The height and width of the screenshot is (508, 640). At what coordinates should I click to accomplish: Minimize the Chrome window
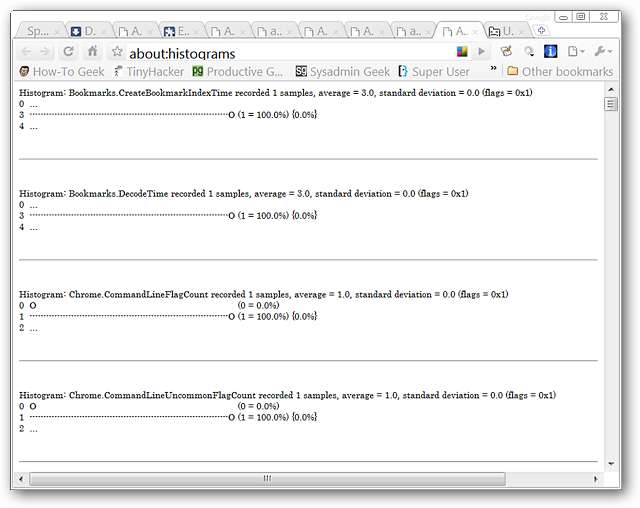pyautogui.click(x=563, y=17)
